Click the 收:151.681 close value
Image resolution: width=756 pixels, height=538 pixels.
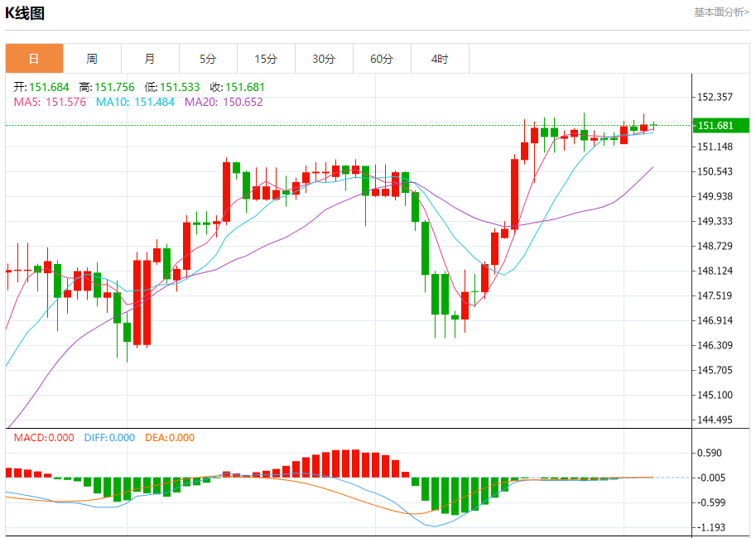tap(237, 87)
